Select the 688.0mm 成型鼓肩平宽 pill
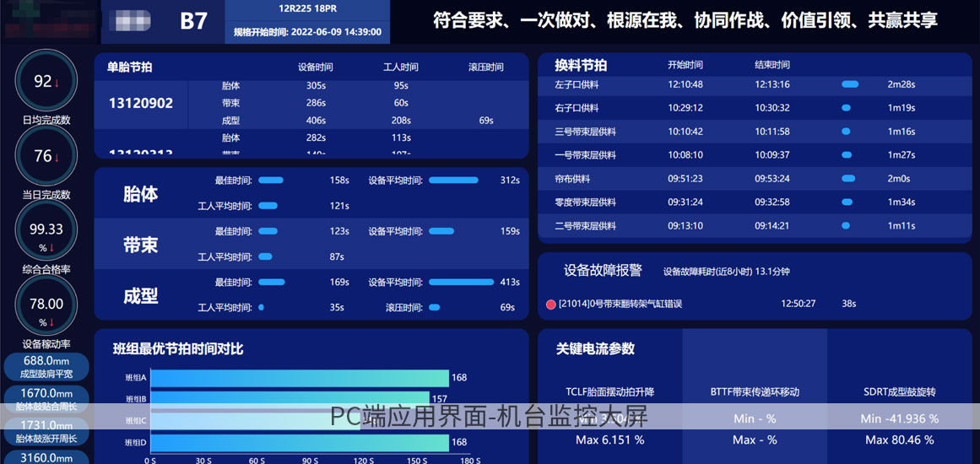This screenshot has height=464, width=980. 46,366
